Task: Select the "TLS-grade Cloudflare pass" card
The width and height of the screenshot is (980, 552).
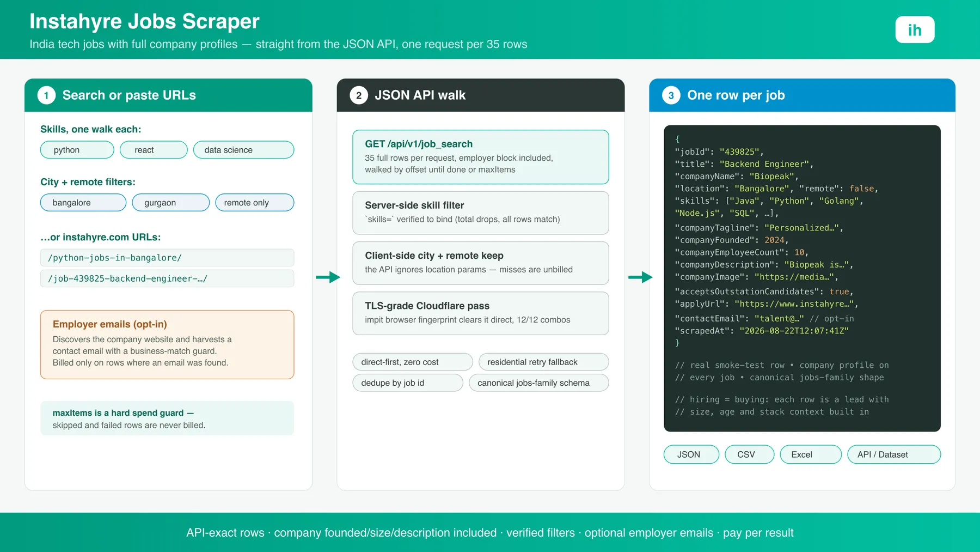Action: 481,313
